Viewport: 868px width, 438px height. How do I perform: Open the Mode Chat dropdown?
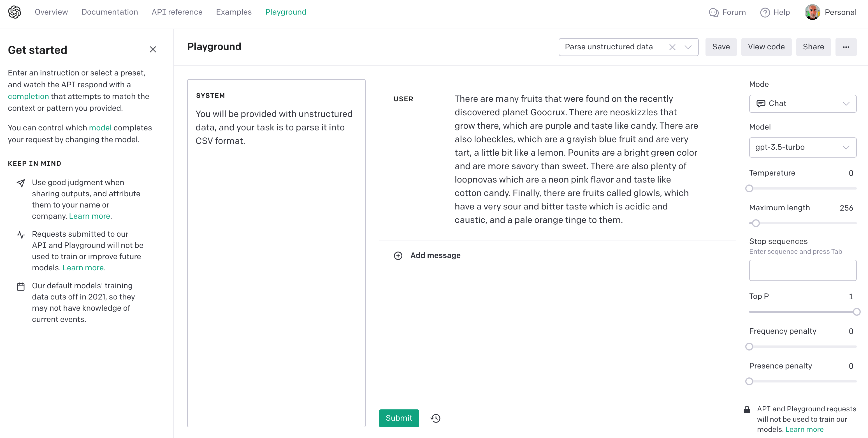802,103
